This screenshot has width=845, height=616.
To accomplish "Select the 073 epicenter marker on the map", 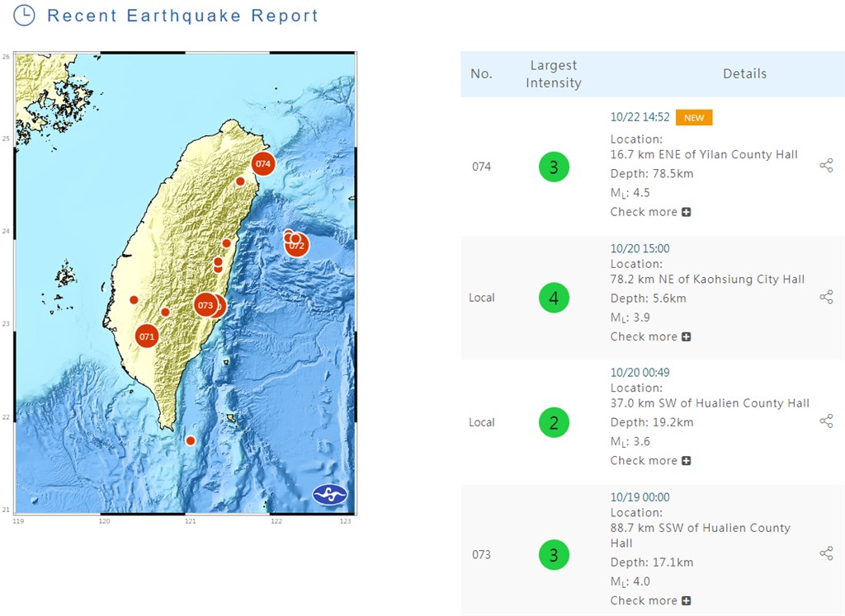I will point(207,305).
